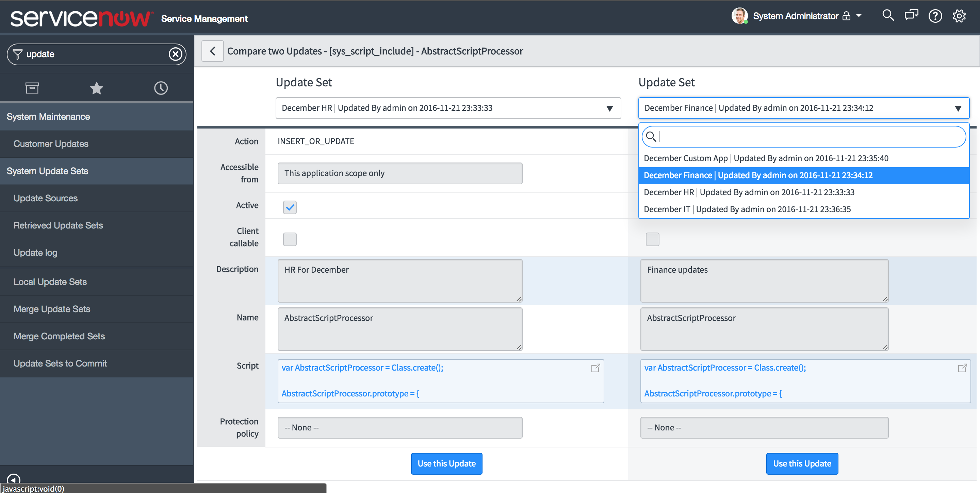980x493 pixels.
Task: Open Update log module
Action: (97, 252)
